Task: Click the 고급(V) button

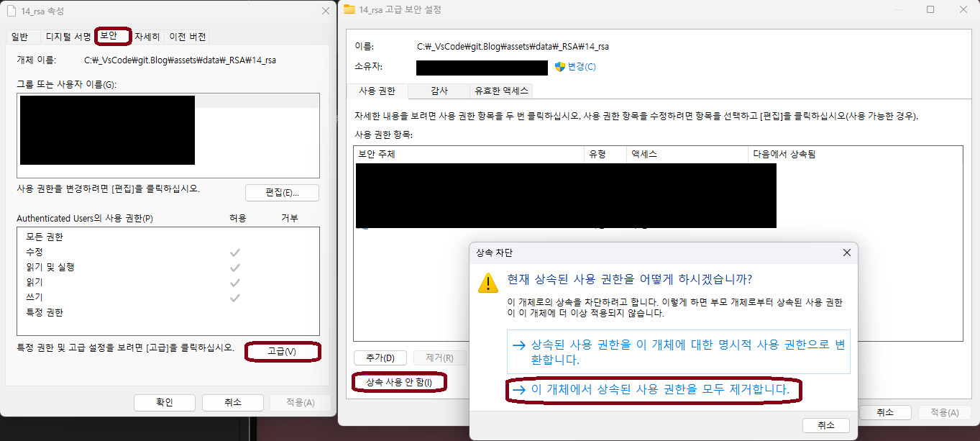Action: coord(282,351)
